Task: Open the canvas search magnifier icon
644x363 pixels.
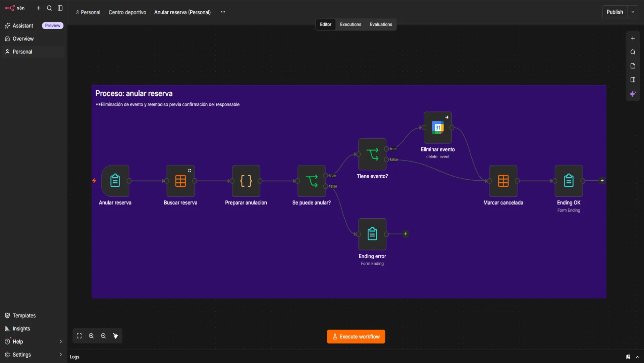Action: (x=633, y=52)
